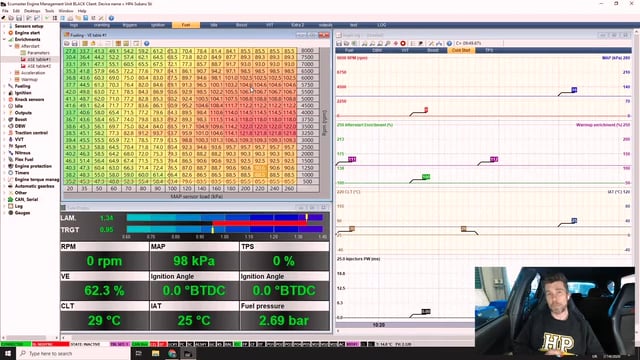The image size is (640, 360).
Task: Collapse the Enrichments tree node
Action: click(x=4, y=40)
